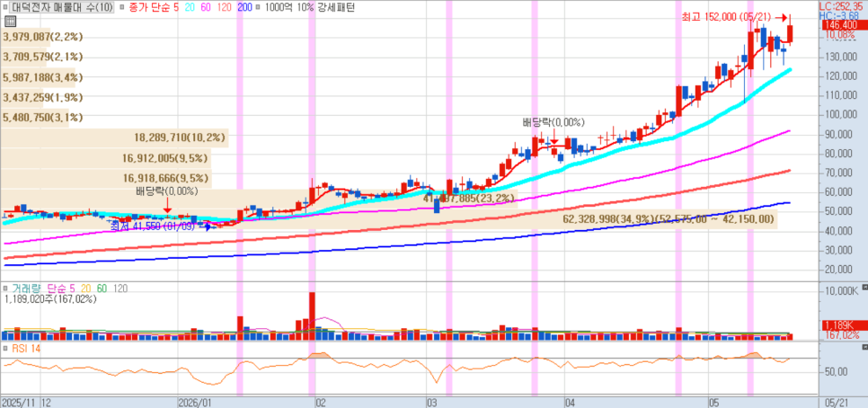Viewport: 868px width, 408px height.
Task: Click the volume bar label 3,709,579(2,1%)
Action: pyautogui.click(x=42, y=57)
